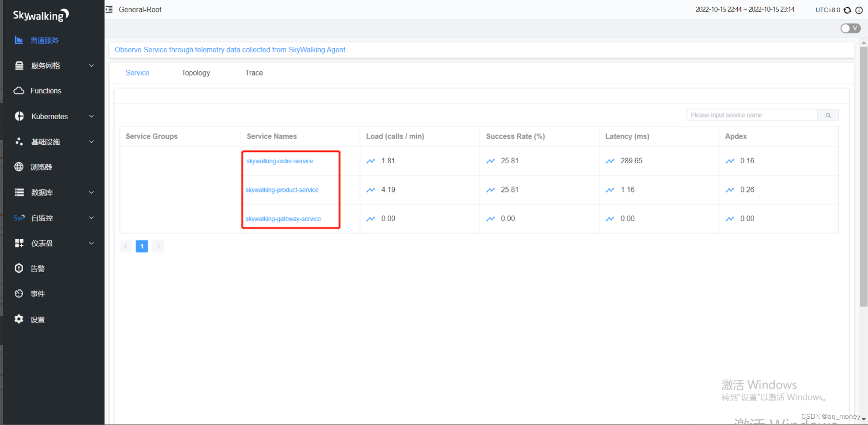Click the Latency (ms) column header
Image resolution: width=868 pixels, height=425 pixels.
[627, 137]
